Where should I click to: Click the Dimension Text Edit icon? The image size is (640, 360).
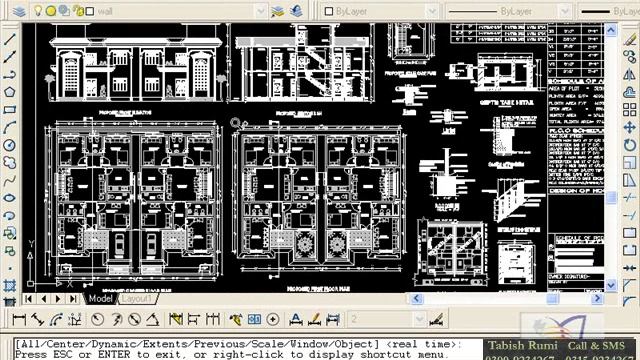(x=315, y=319)
